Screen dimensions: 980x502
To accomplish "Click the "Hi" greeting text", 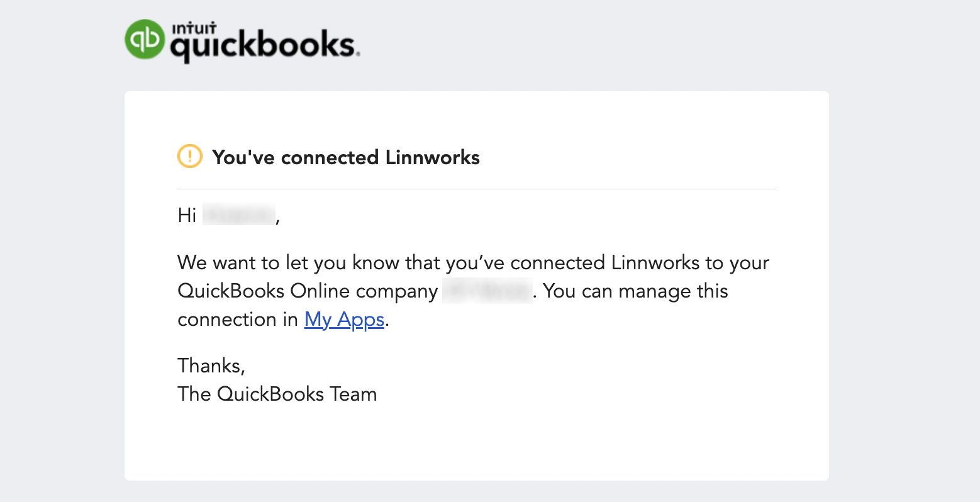I will [187, 215].
